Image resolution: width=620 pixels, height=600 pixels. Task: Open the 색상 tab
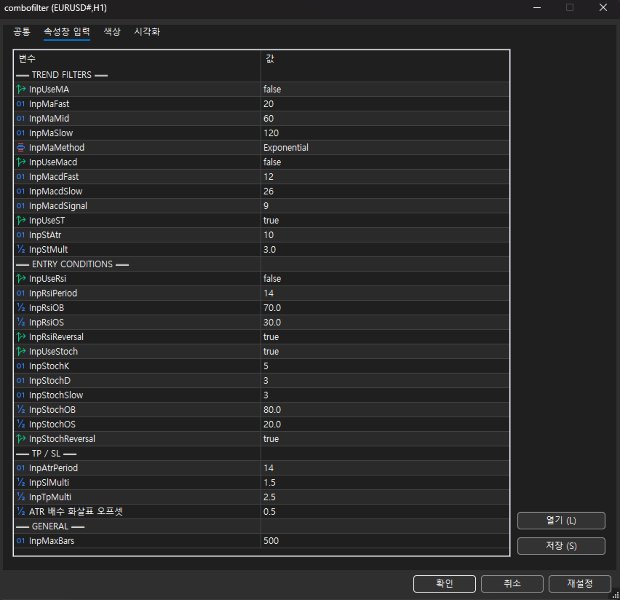[x=112, y=32]
